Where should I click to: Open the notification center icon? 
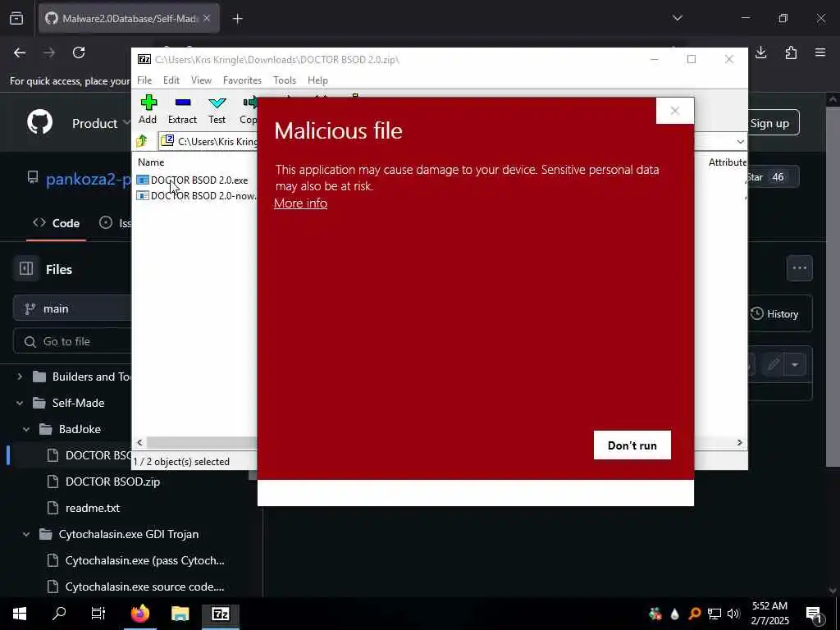pos(815,614)
